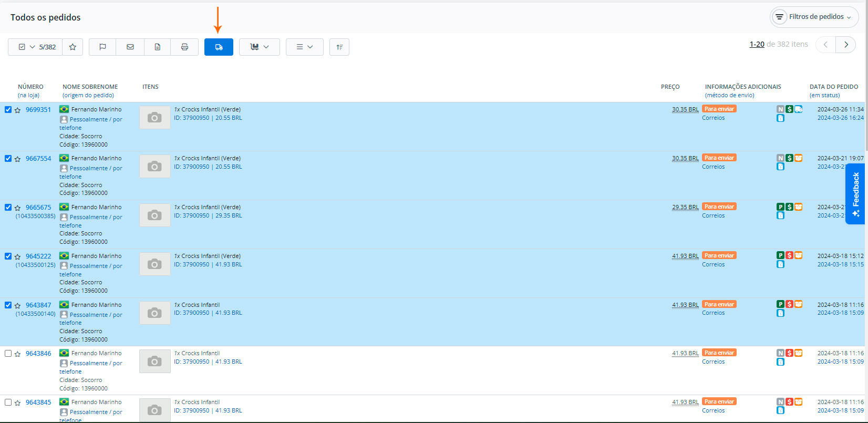The width and height of the screenshot is (868, 423).
Task: Go to next page of orders
Action: coord(846,45)
